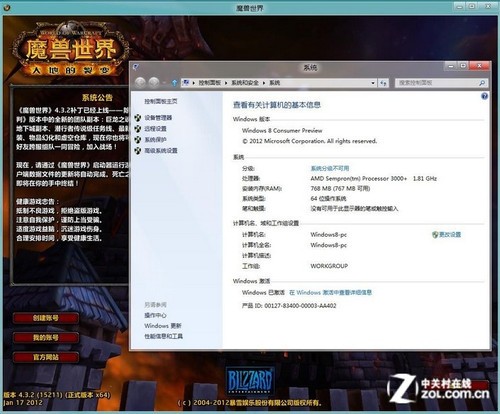Click shield icon next to 高级系统设置

[x=138, y=151]
